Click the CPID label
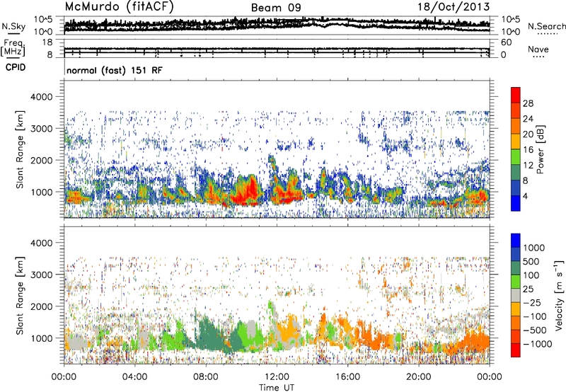The width and height of the screenshot is (566, 392). tap(16, 67)
